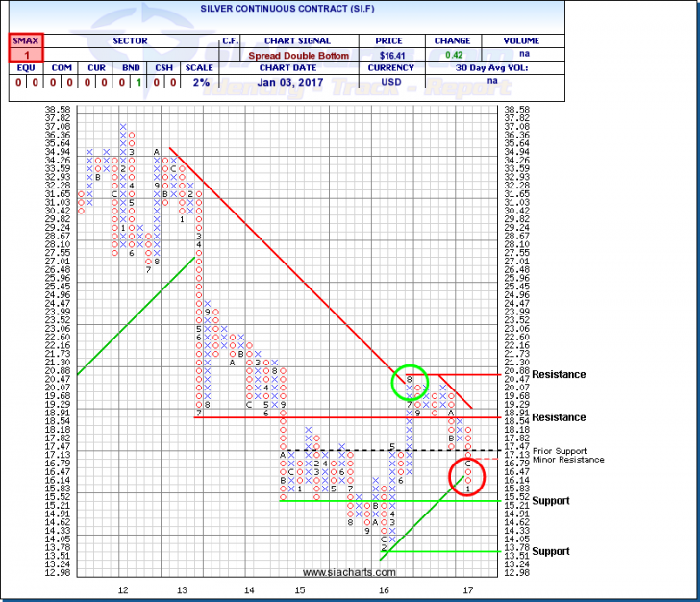
Task: Click the red circle marker near 16.14
Action: (x=467, y=475)
